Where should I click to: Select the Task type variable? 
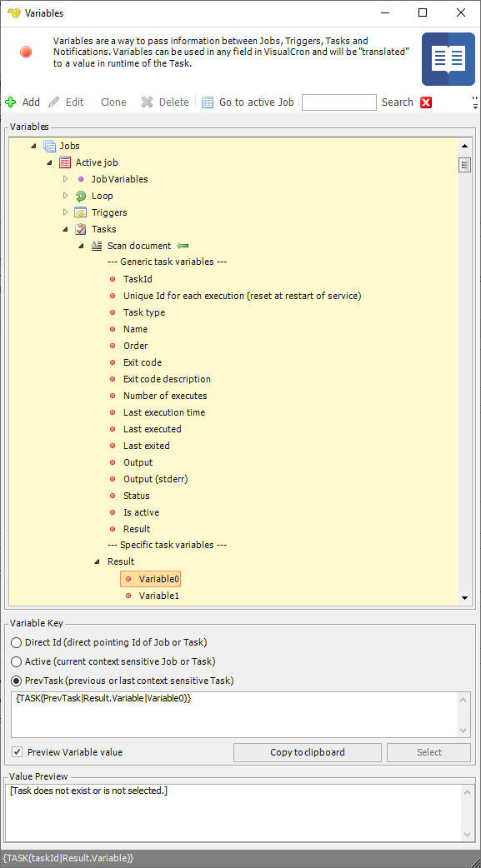click(144, 312)
